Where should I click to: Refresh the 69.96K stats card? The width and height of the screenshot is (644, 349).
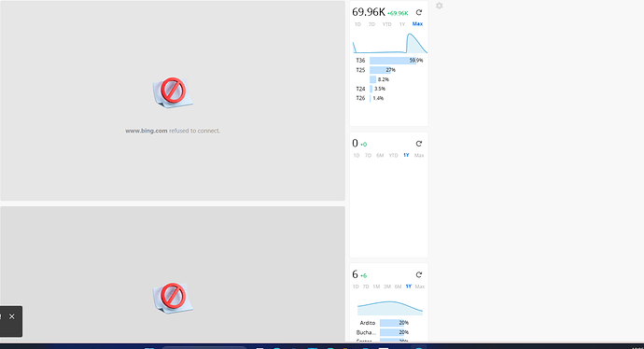pyautogui.click(x=418, y=12)
